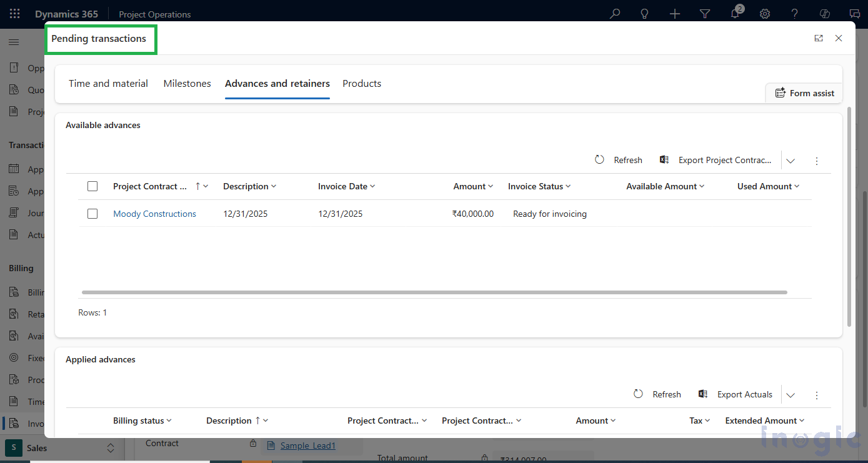Select all rows in Available advances
Image resolution: width=868 pixels, height=463 pixels.
pyautogui.click(x=92, y=186)
